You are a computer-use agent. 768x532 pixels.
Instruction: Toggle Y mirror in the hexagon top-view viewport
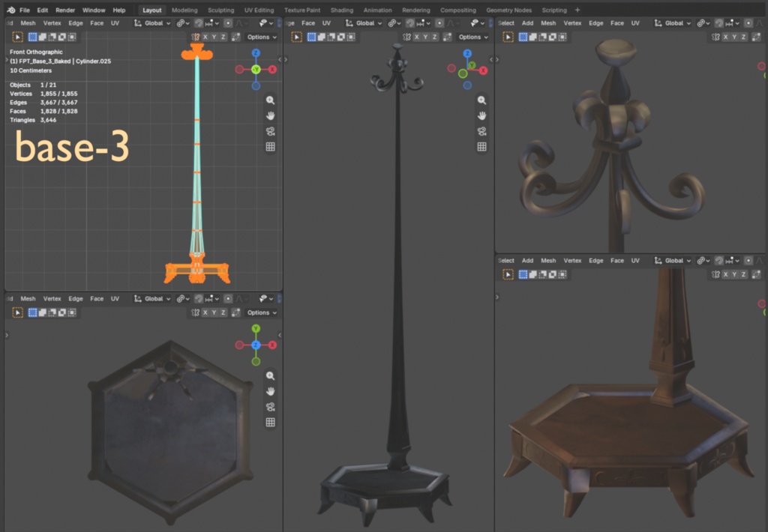(214, 312)
